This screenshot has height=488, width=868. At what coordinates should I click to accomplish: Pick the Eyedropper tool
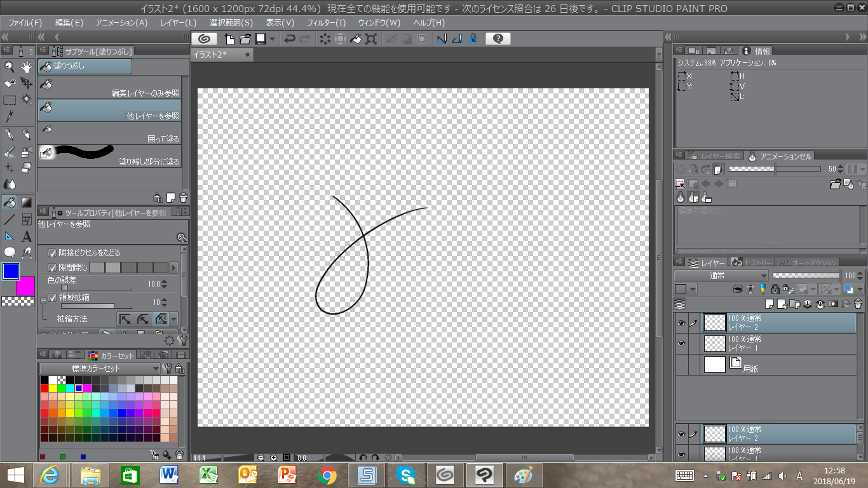[10, 116]
